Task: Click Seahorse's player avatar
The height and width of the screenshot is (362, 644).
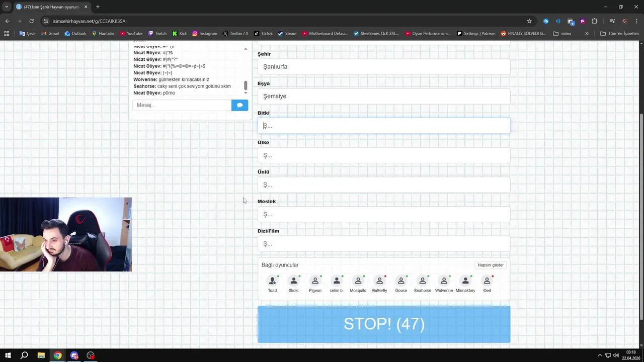Action: [x=423, y=281]
